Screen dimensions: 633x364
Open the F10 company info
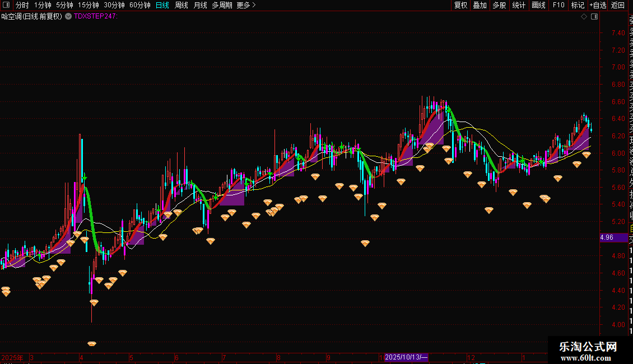(558, 5)
